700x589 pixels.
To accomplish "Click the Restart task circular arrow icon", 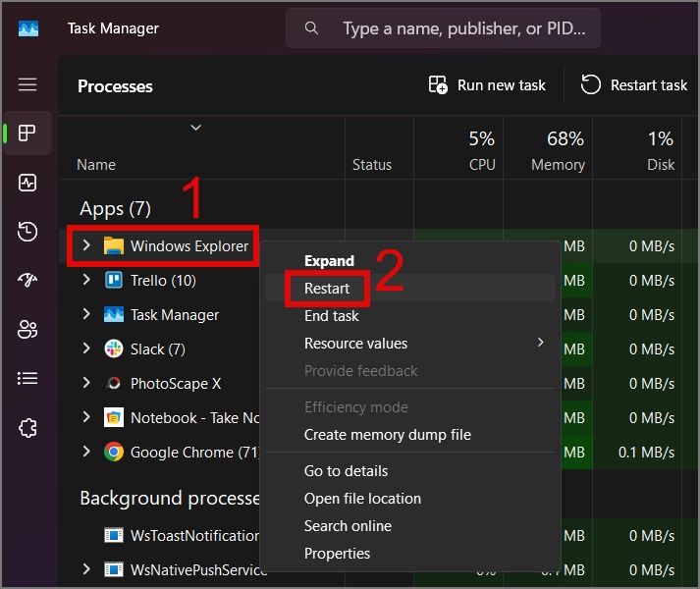I will pos(590,84).
